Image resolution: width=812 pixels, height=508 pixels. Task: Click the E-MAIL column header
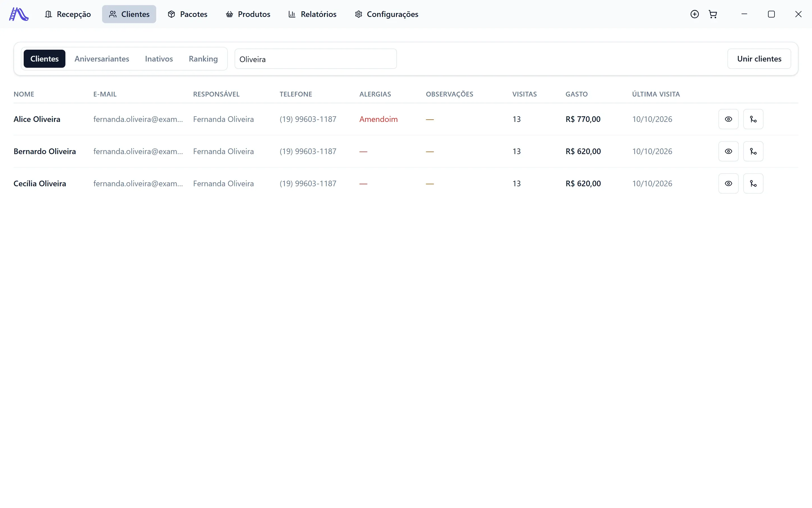(105, 94)
